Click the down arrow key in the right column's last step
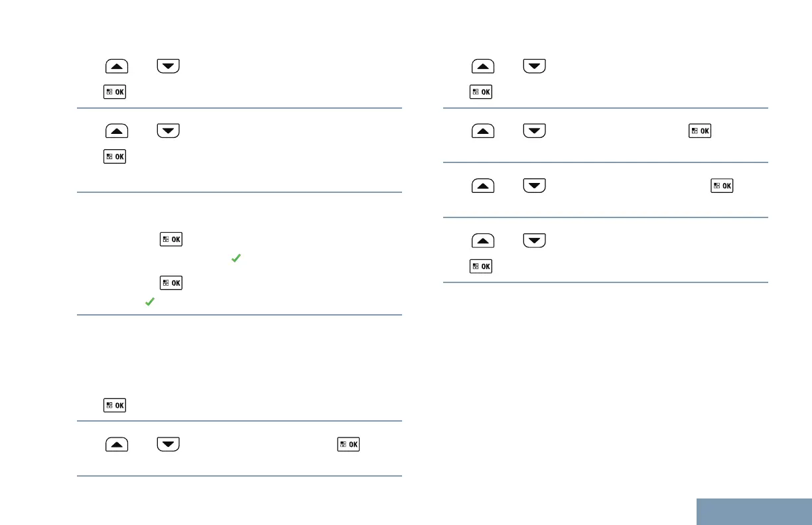The height and width of the screenshot is (525, 812). point(535,241)
